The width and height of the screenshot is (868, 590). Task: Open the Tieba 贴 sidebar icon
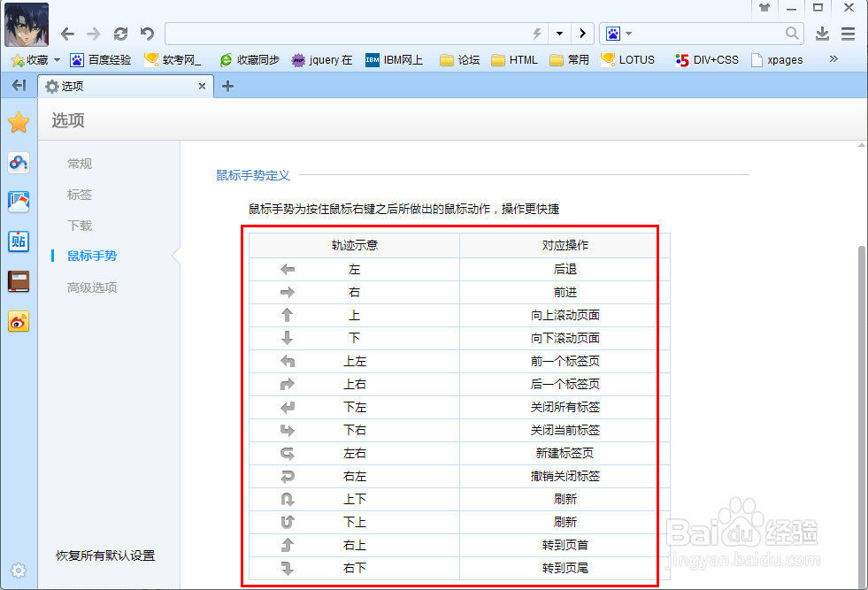(x=19, y=241)
